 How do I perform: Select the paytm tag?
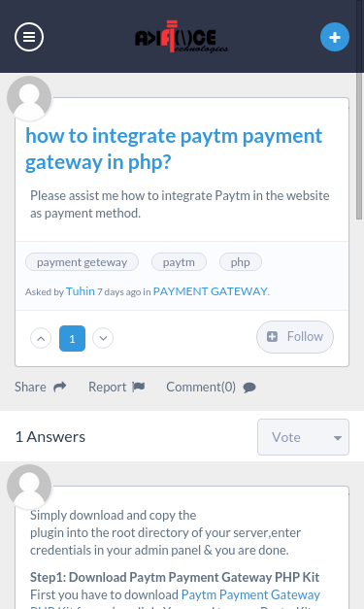click(x=179, y=262)
